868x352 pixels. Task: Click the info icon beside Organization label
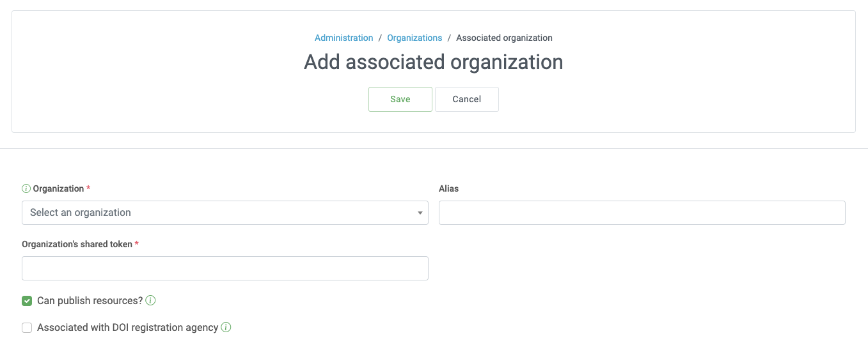26,188
